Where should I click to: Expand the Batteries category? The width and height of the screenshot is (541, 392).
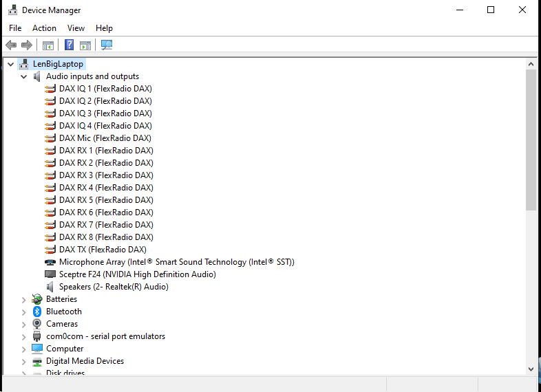24,300
